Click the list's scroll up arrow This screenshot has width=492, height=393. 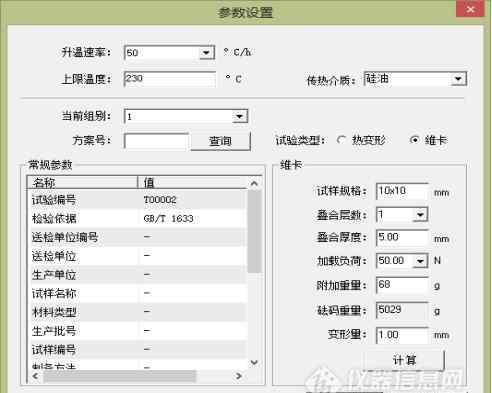254,183
